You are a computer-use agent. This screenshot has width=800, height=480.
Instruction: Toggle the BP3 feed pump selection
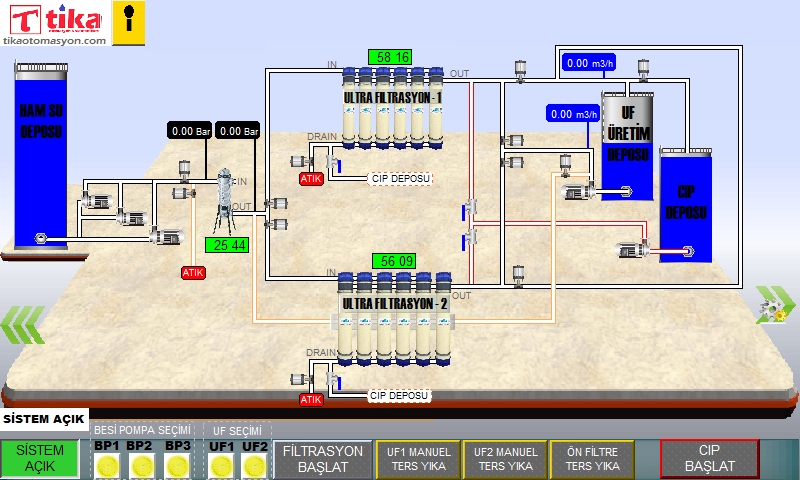click(x=177, y=465)
